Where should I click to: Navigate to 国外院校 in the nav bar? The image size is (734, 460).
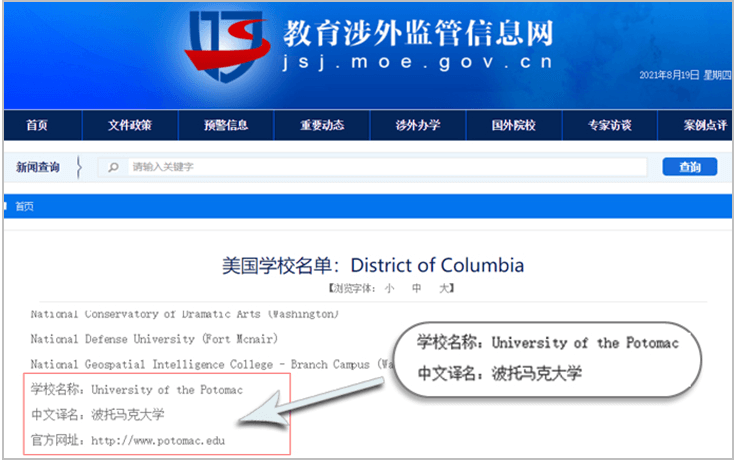coord(513,125)
